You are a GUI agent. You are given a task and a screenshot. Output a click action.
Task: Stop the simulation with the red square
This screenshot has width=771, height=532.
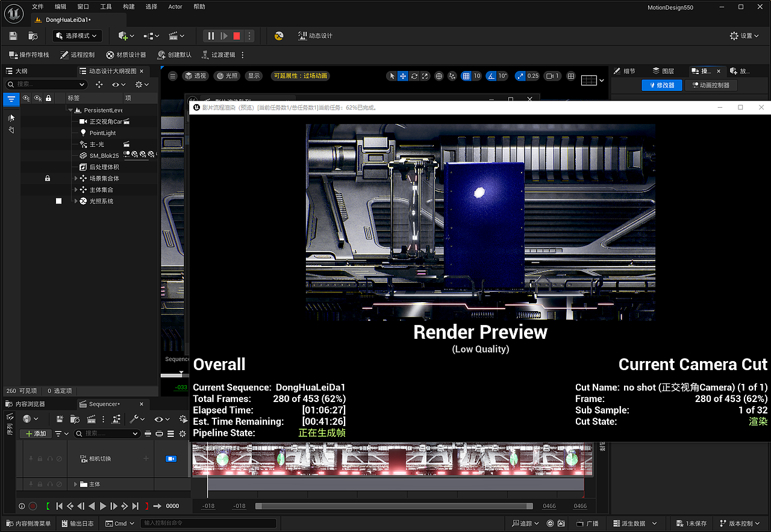pyautogui.click(x=237, y=36)
